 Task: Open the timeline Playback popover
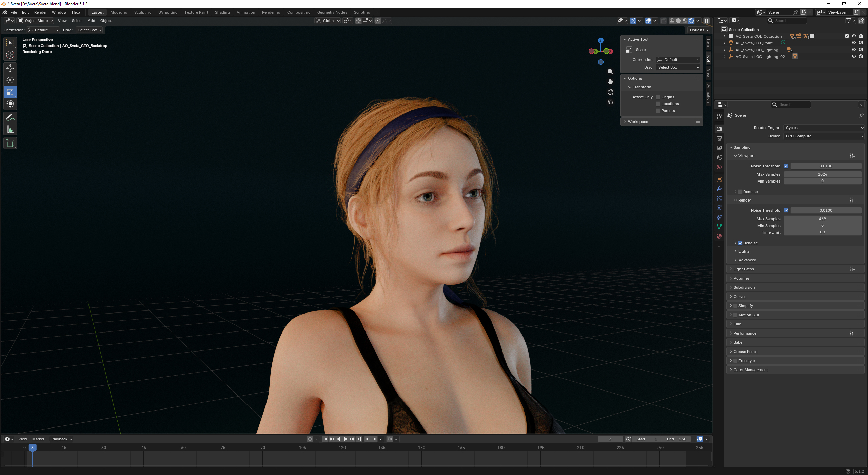pos(61,439)
